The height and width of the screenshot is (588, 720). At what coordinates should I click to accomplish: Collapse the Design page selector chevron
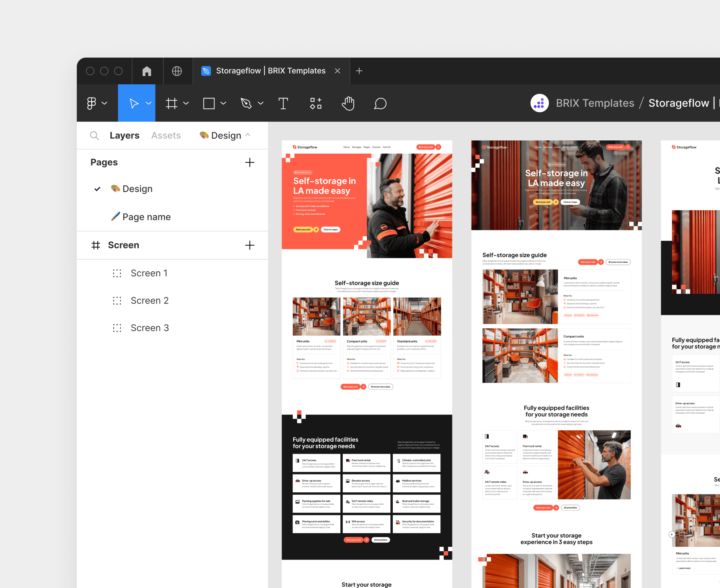(x=248, y=135)
